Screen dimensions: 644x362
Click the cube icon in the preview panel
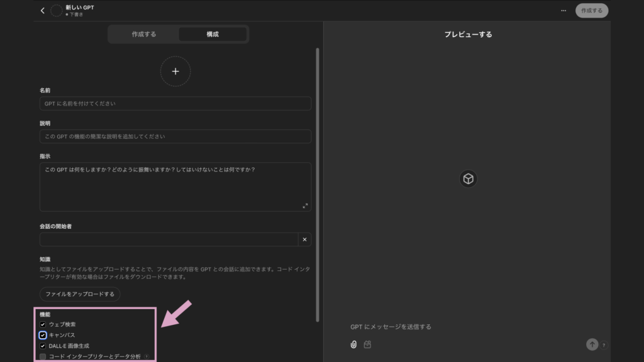click(467, 180)
